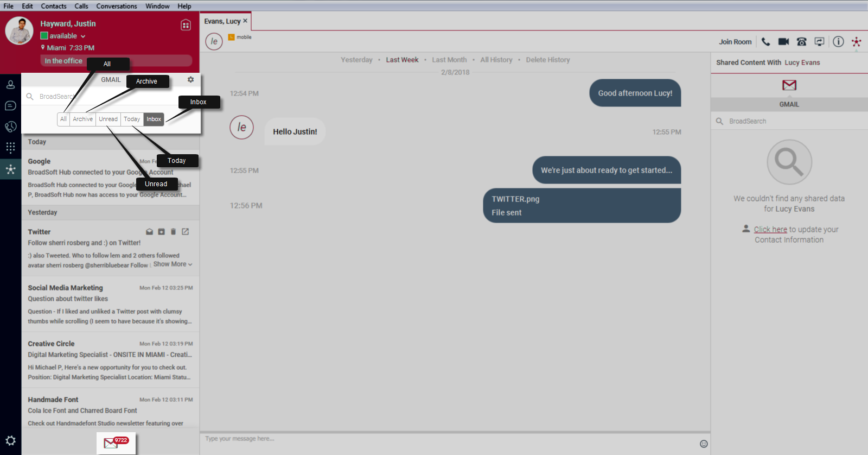
Task: Open the Social Media Marketing email
Action: pos(110,305)
